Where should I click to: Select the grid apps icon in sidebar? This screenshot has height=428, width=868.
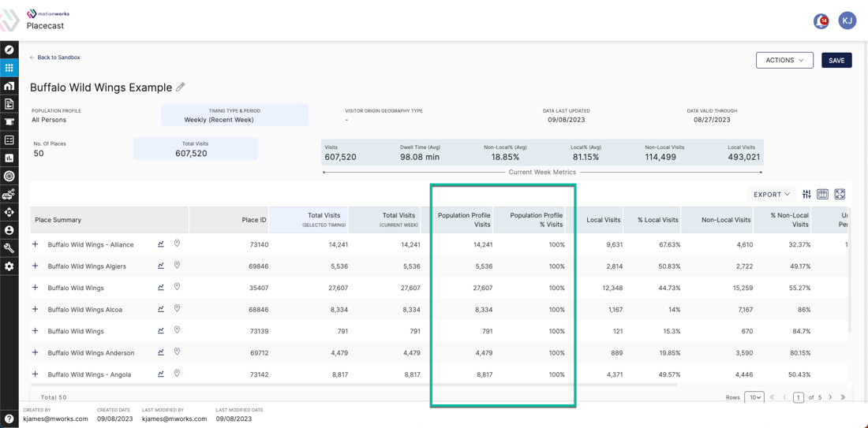pyautogui.click(x=9, y=68)
